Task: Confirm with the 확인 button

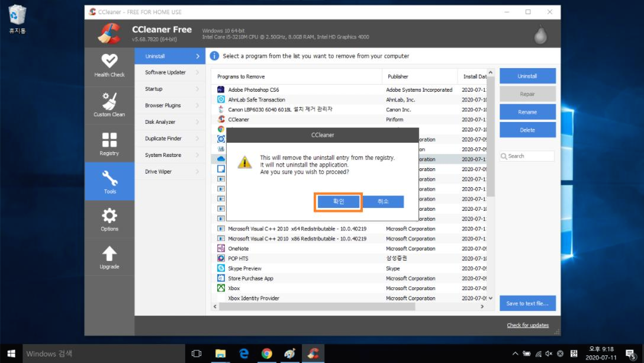Action: tap(339, 201)
